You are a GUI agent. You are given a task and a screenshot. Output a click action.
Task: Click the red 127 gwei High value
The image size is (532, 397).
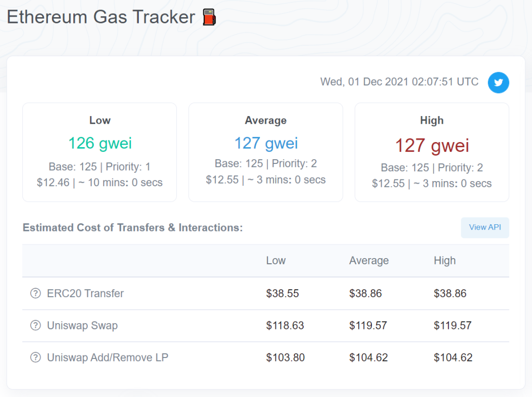[432, 146]
